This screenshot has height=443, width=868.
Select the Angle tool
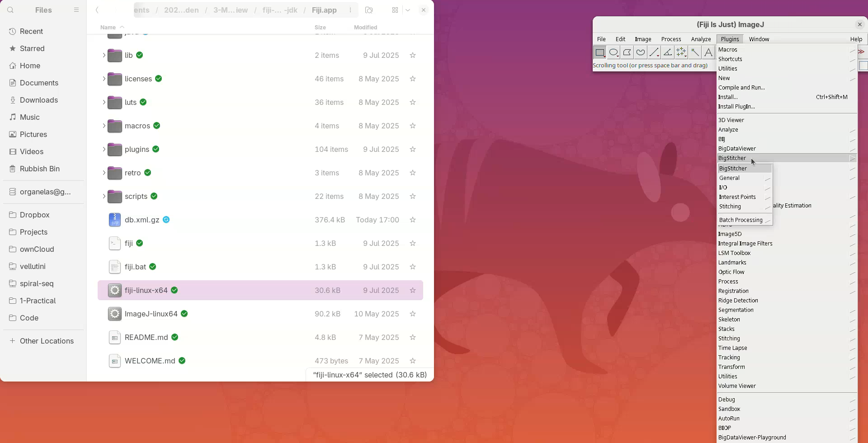point(668,52)
